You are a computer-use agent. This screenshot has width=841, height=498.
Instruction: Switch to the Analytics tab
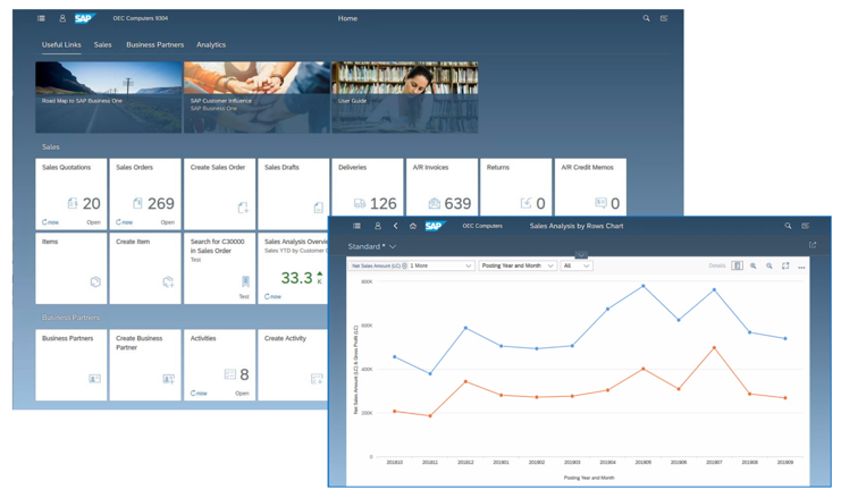pos(211,45)
